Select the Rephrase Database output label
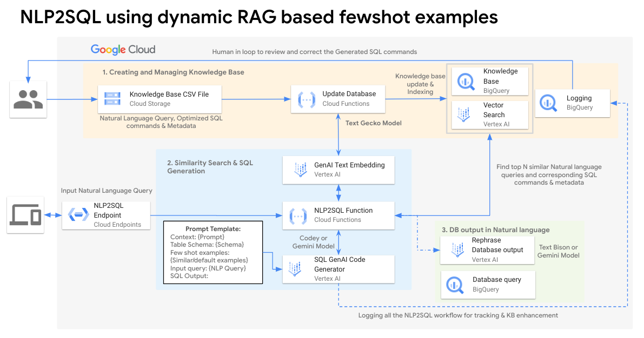 coord(497,245)
